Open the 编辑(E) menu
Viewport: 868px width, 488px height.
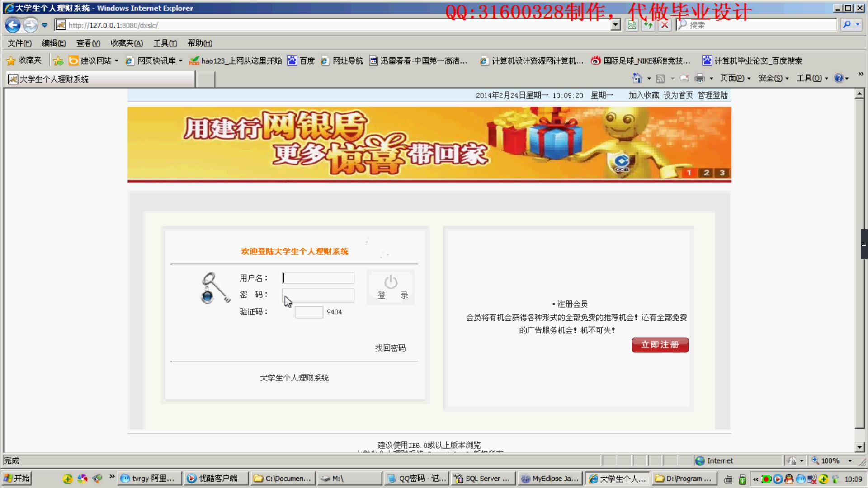[54, 43]
